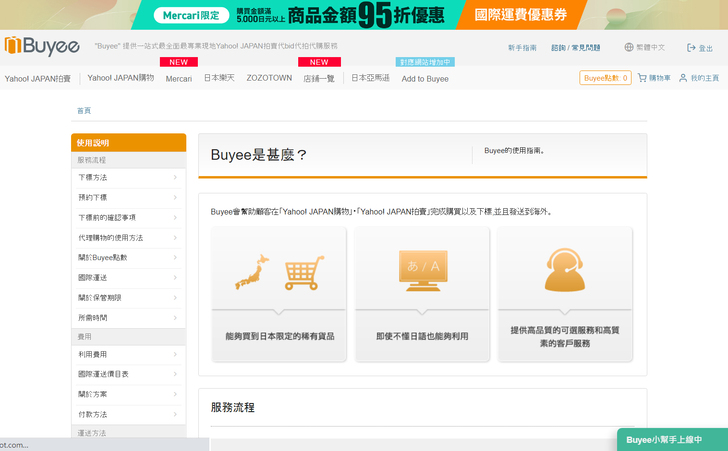Click the 新手指南 link

522,47
